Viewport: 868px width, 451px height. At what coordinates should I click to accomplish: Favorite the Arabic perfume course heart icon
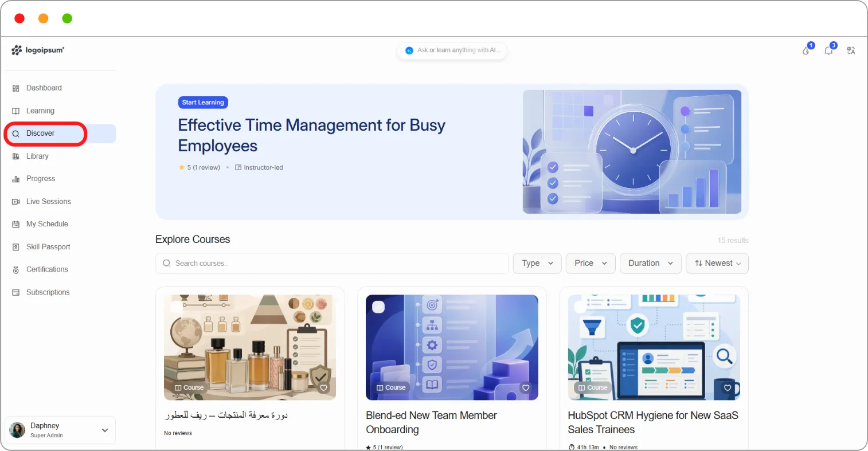click(323, 388)
